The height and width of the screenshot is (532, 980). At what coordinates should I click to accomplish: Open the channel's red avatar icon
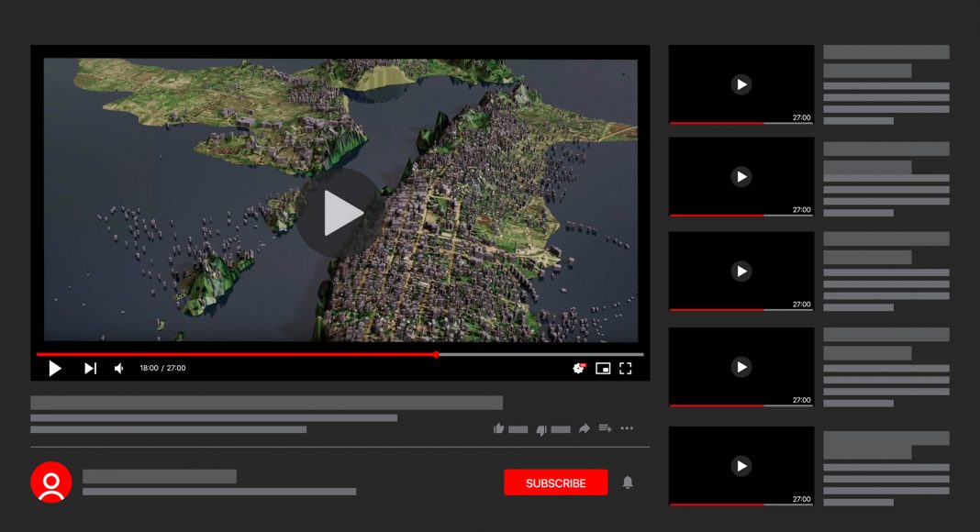coord(51,482)
